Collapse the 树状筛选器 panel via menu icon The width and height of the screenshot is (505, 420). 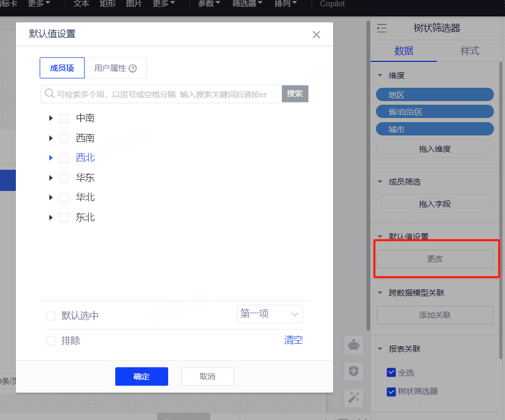382,29
